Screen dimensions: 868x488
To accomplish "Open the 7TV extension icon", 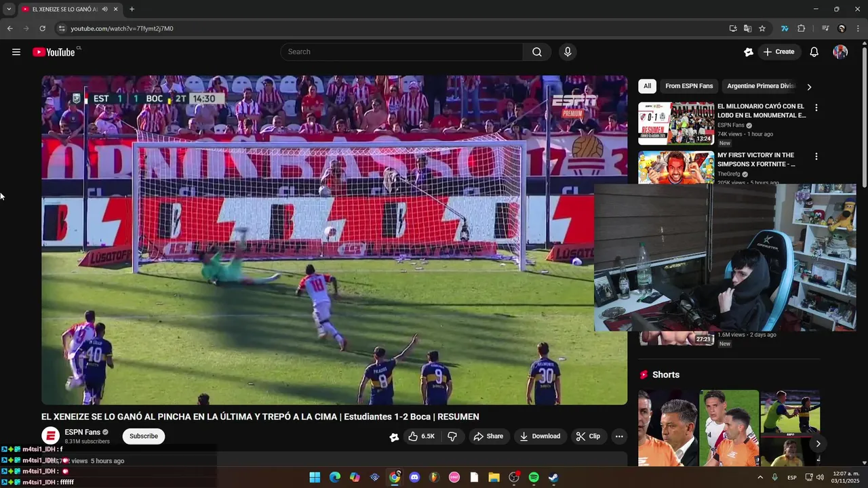I will [x=785, y=28].
